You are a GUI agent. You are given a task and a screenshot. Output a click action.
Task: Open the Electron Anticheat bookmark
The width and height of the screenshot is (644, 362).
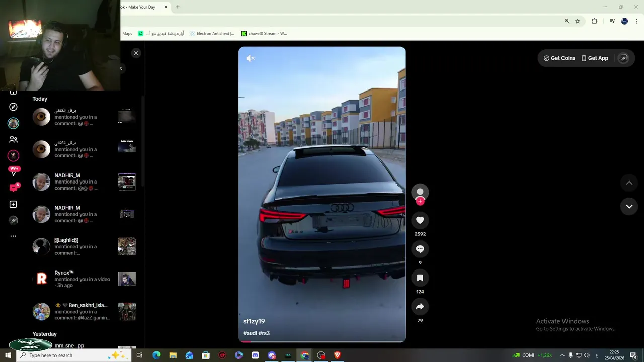(x=211, y=34)
